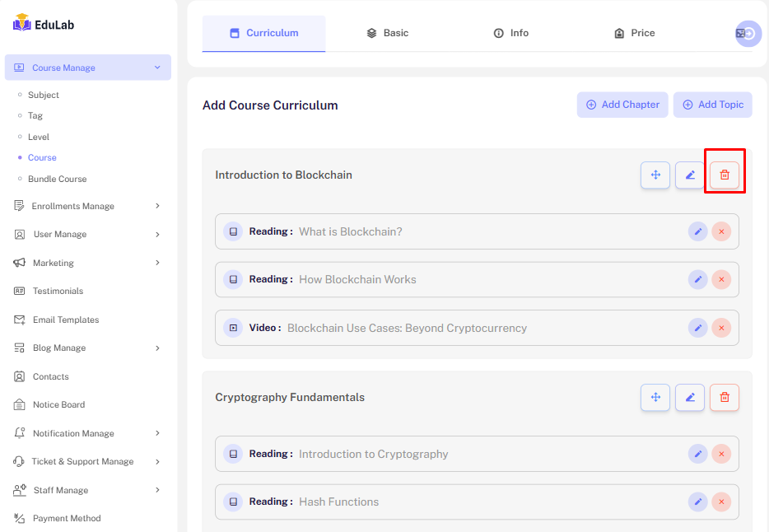Go to the Notice Board page
This screenshot has width=769, height=532.
tap(58, 404)
